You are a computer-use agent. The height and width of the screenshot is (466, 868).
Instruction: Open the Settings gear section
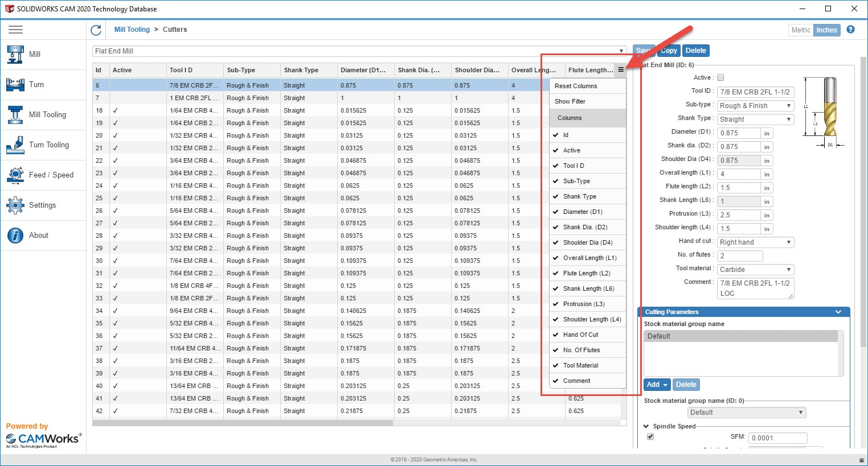(x=43, y=205)
